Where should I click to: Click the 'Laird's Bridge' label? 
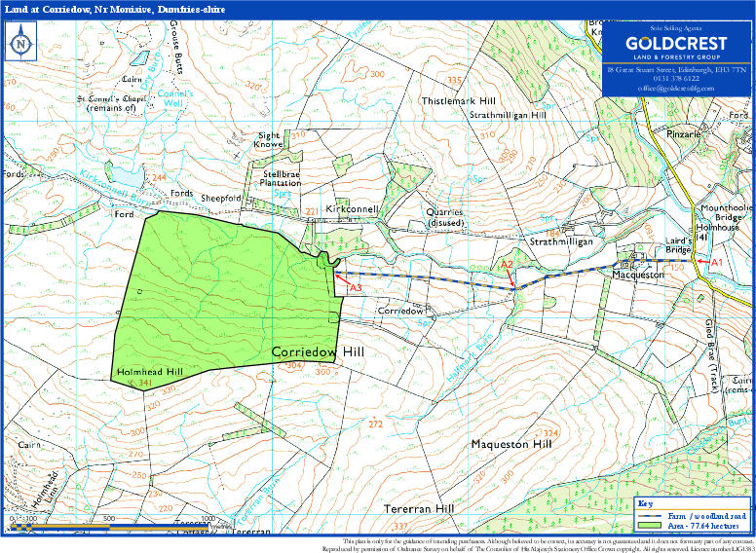[678, 246]
